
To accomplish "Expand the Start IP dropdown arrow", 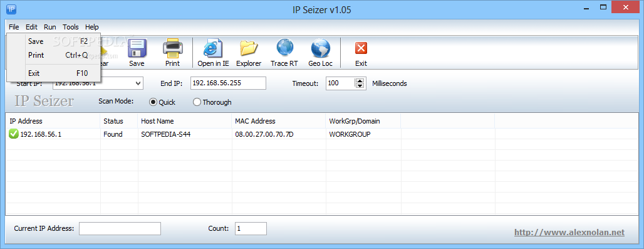I will tap(138, 83).
